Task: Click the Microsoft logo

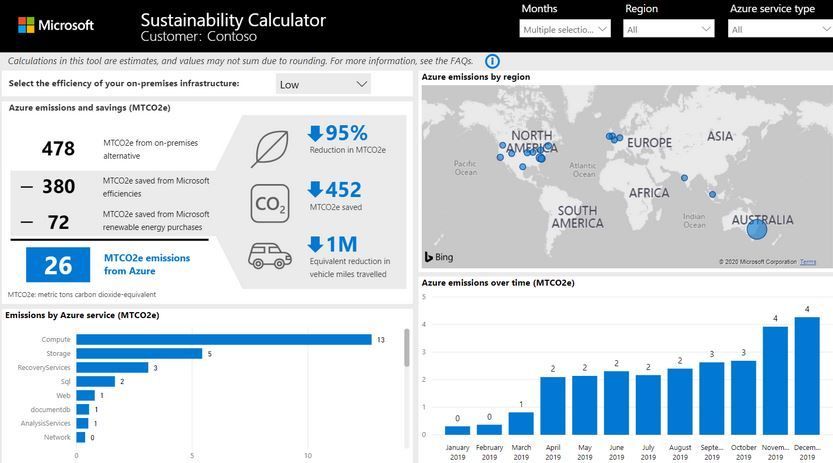Action: (x=55, y=25)
